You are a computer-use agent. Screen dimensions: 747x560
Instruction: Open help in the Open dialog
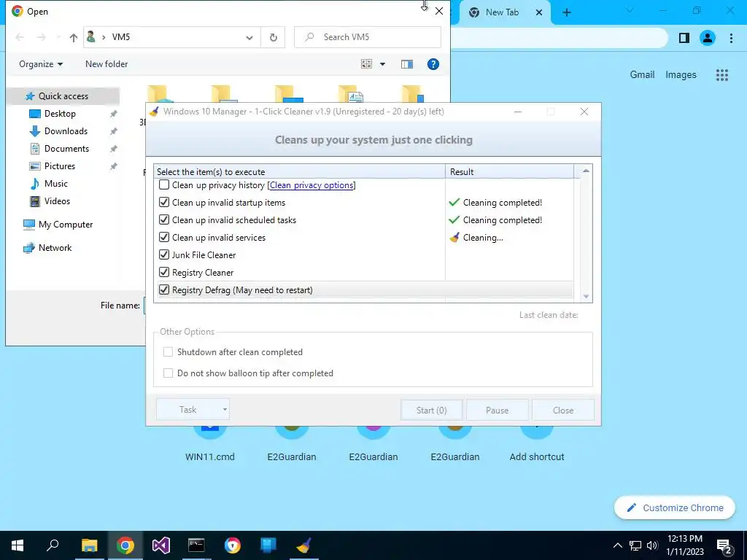433,64
